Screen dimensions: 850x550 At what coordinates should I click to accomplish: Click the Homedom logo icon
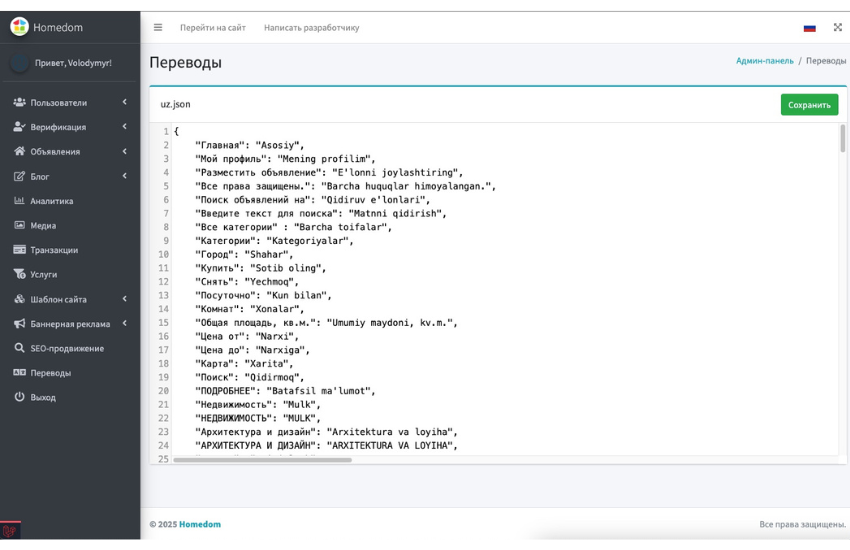pos(19,27)
